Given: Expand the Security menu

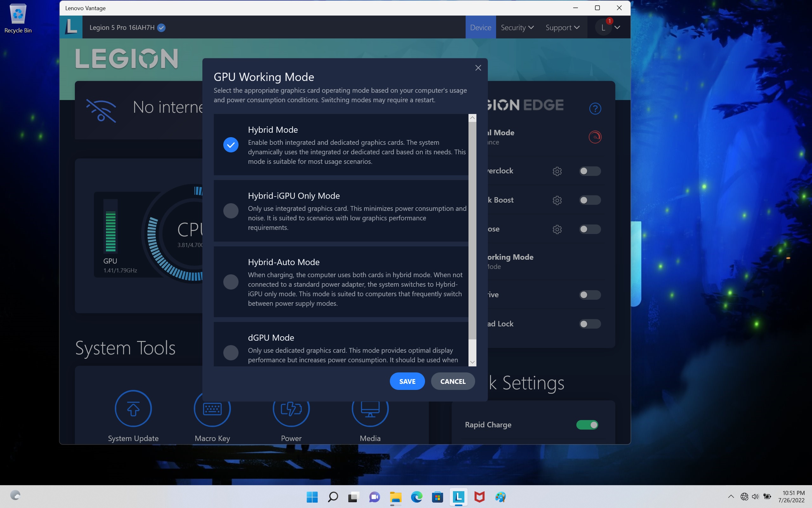Looking at the screenshot, I should [x=517, y=28].
